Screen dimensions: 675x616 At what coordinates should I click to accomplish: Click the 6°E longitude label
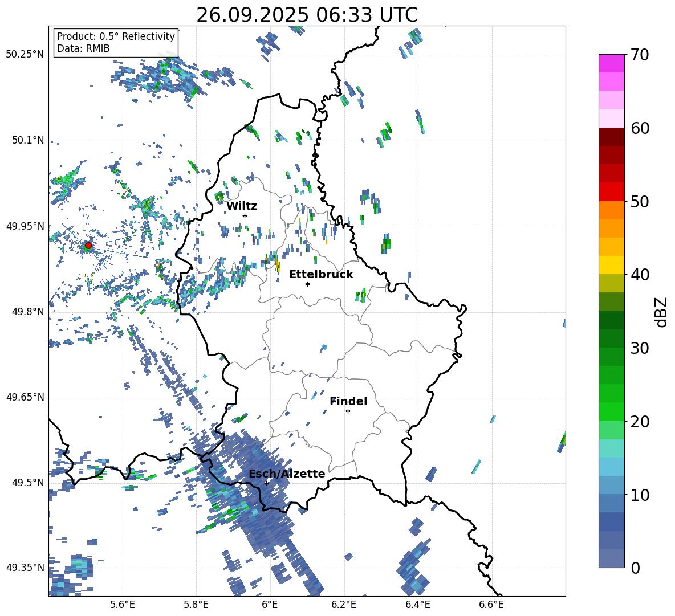coord(270,605)
